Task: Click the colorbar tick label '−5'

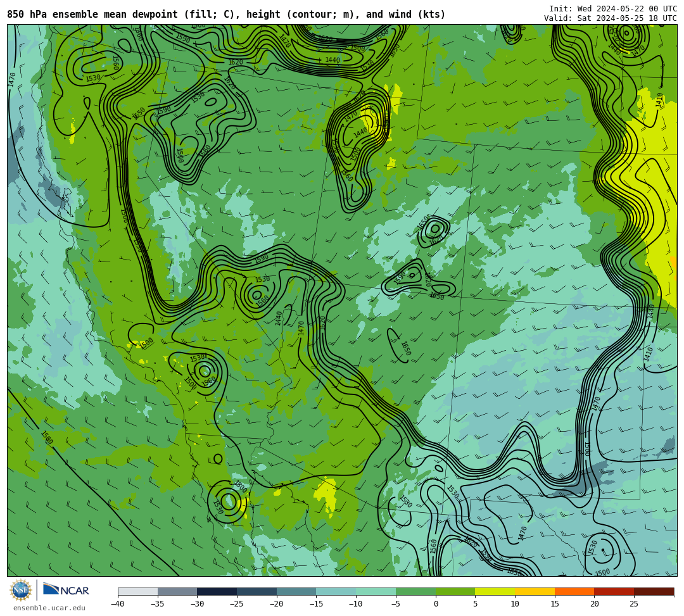Action: (396, 604)
